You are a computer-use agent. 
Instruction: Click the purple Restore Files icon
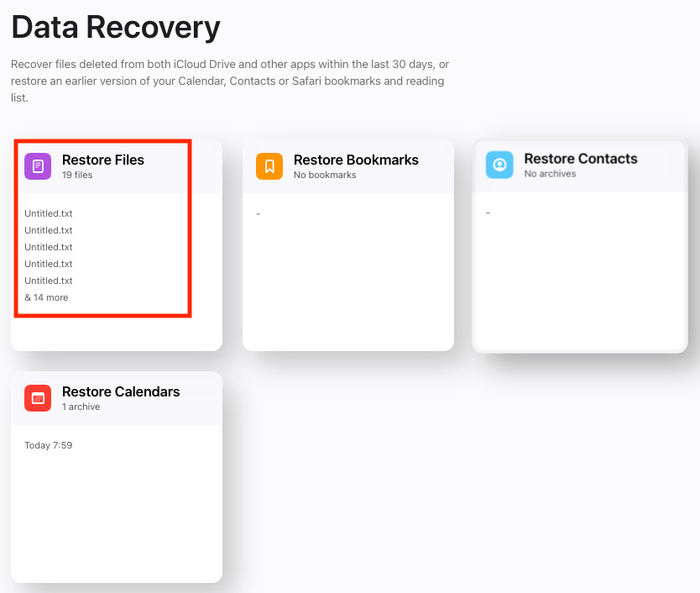tap(37, 165)
